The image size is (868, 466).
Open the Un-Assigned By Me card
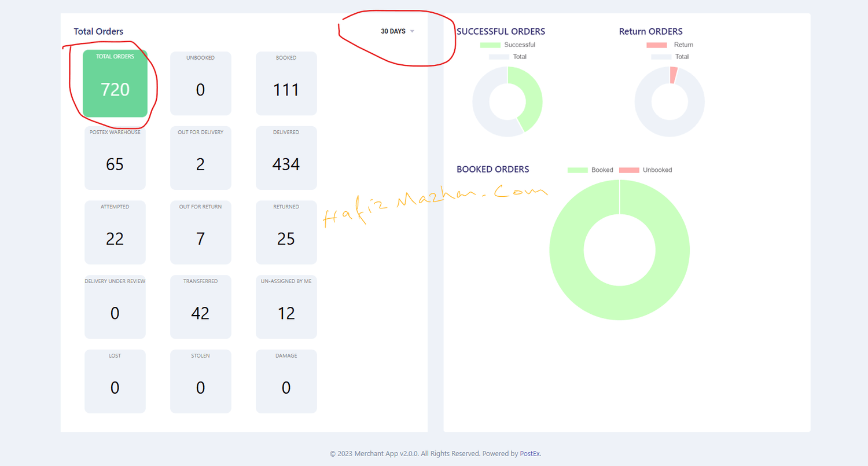[x=286, y=307]
